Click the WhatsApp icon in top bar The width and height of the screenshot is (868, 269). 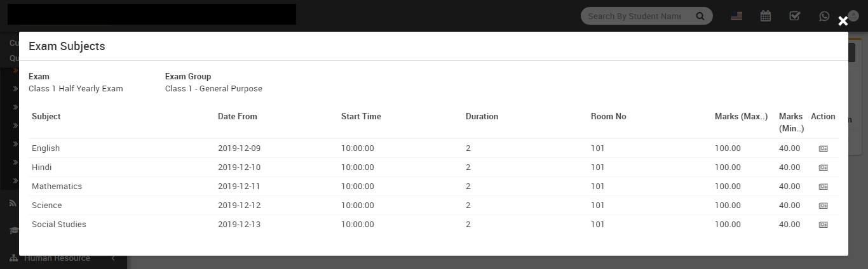click(824, 16)
